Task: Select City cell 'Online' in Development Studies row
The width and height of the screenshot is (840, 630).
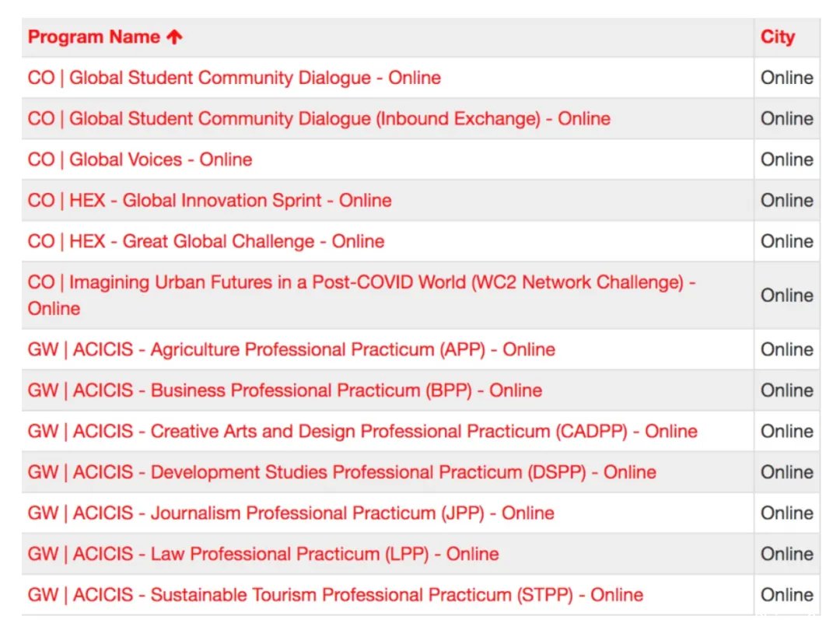Action: (787, 472)
